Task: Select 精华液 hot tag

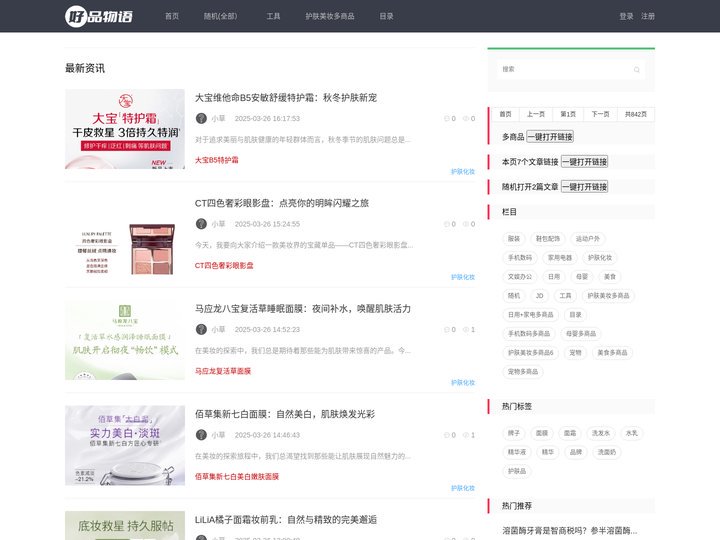Action: coord(517,452)
